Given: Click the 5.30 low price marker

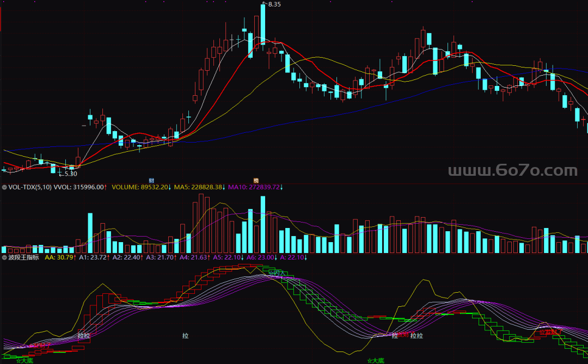Looking at the screenshot, I should (69, 174).
